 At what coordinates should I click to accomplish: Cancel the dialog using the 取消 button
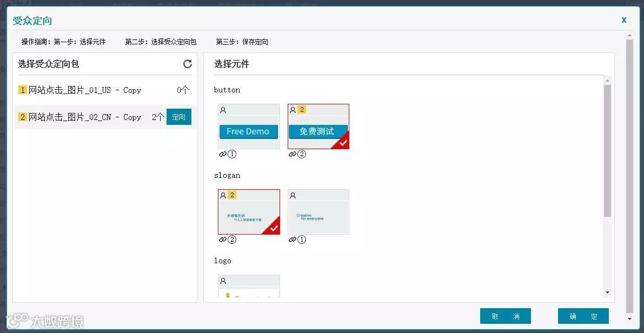(505, 316)
